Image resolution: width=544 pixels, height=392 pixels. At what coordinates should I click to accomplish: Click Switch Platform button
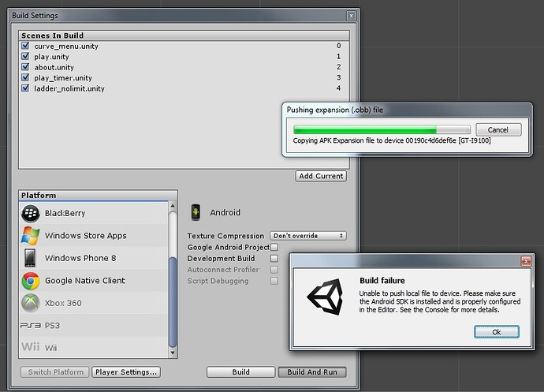point(55,371)
